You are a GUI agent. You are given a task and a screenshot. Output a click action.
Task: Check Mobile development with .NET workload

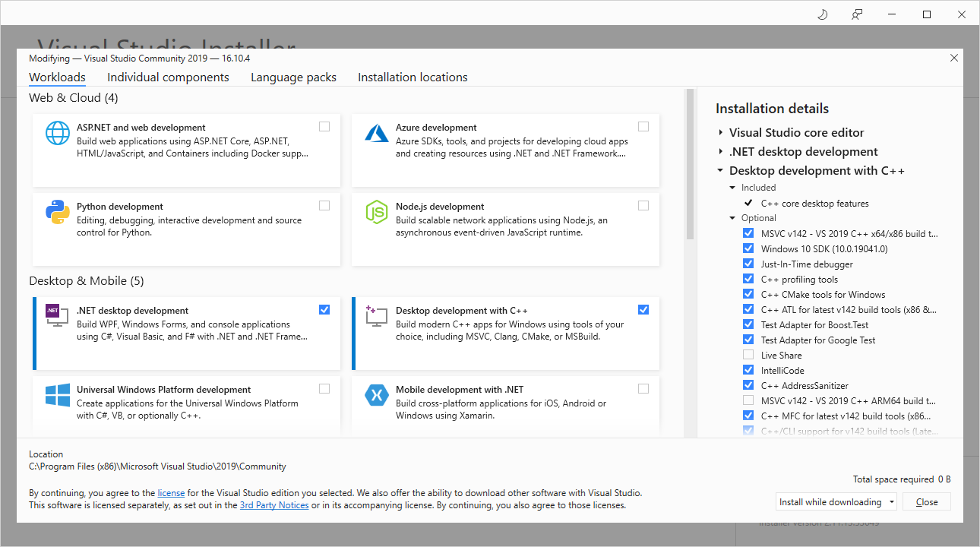643,389
